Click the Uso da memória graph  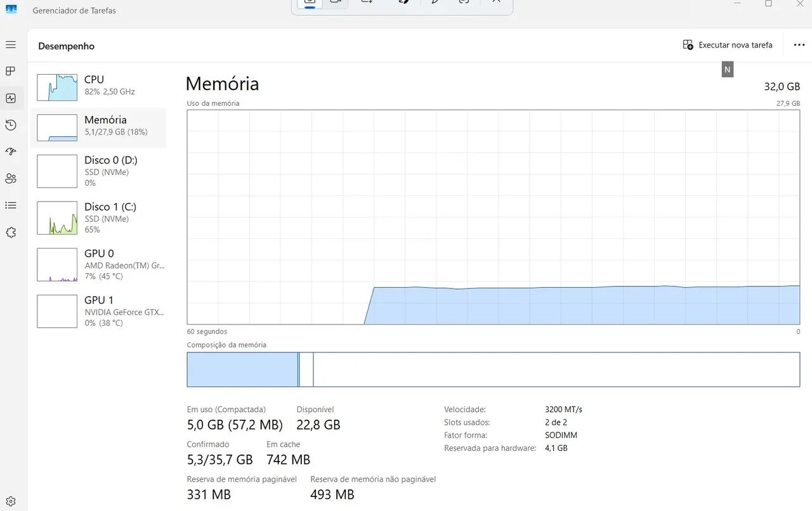(493, 217)
